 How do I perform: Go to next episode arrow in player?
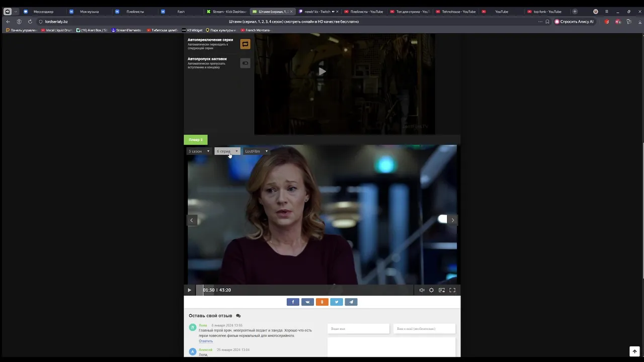(452, 220)
